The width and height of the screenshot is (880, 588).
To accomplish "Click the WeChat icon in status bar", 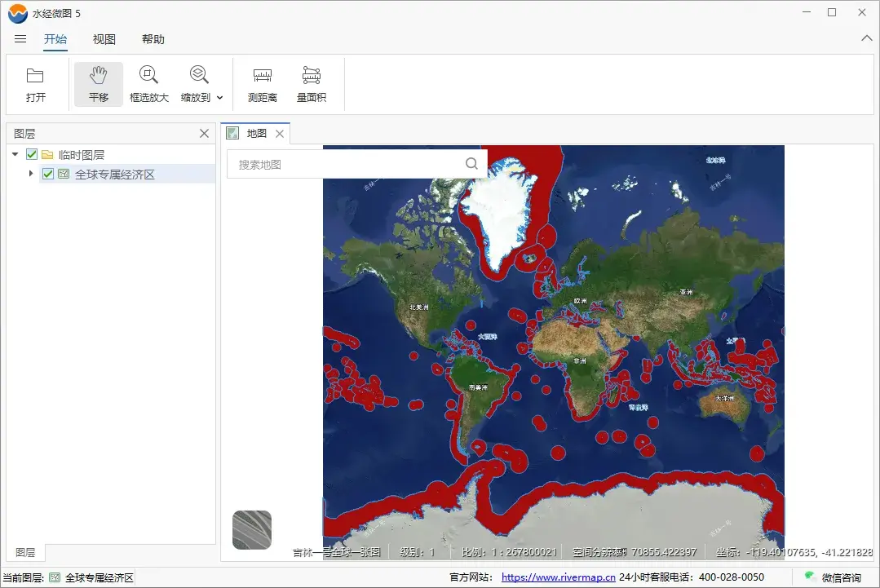I will coord(810,577).
